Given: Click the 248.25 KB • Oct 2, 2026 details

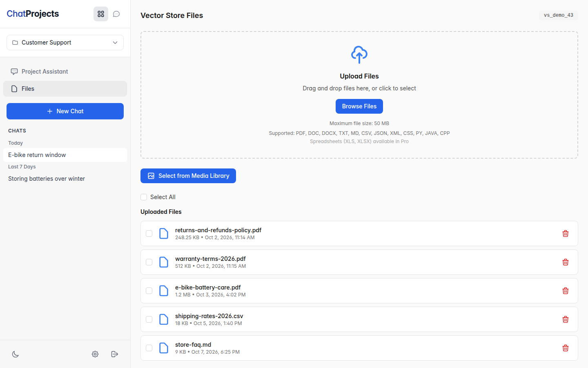Looking at the screenshot, I should click(x=215, y=238).
